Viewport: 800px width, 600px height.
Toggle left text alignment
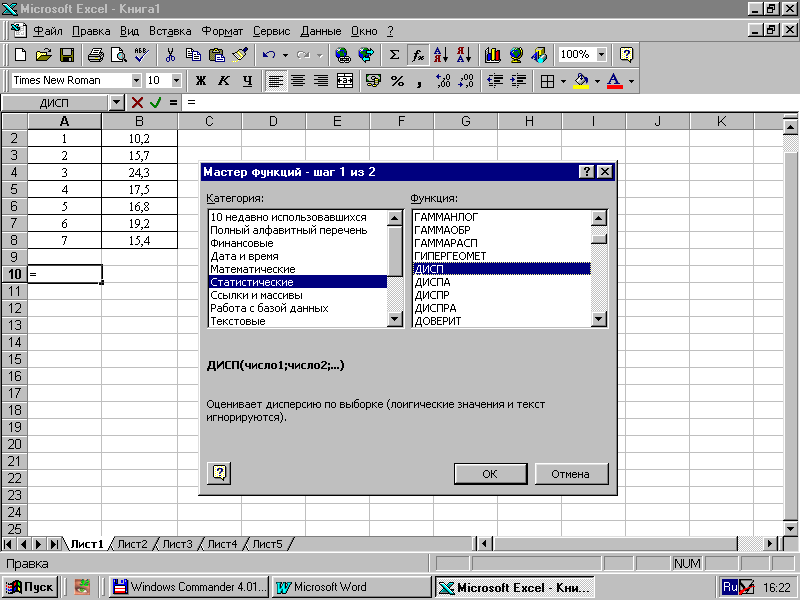(x=276, y=81)
